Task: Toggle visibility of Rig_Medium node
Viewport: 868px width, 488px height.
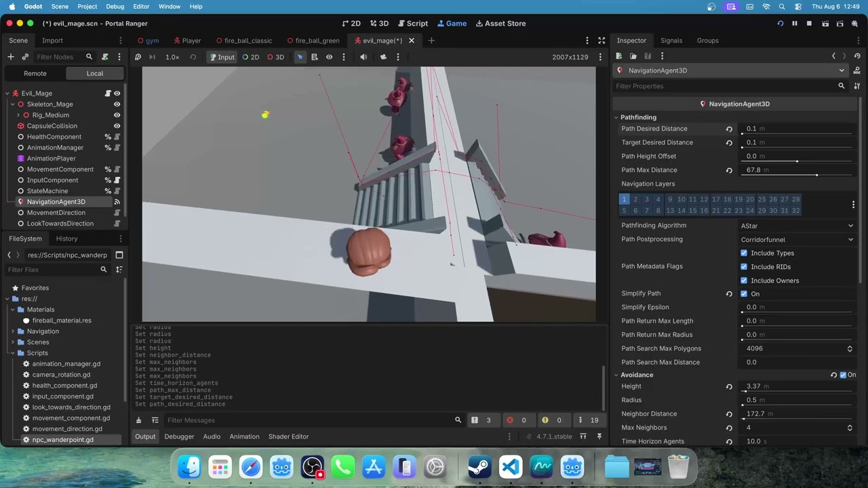Action: click(x=117, y=115)
